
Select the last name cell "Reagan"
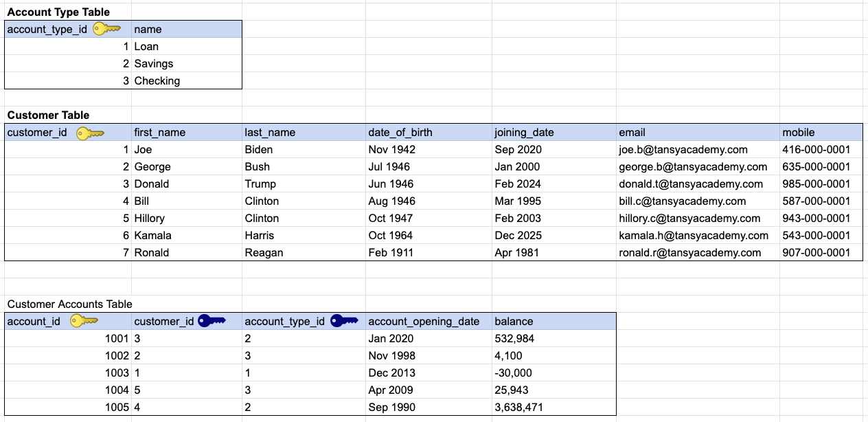(x=304, y=252)
